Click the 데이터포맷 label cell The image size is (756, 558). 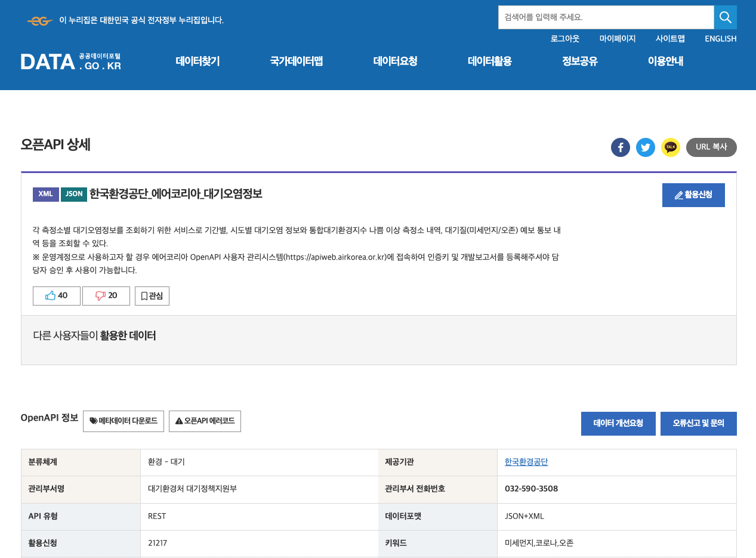pyautogui.click(x=437, y=516)
